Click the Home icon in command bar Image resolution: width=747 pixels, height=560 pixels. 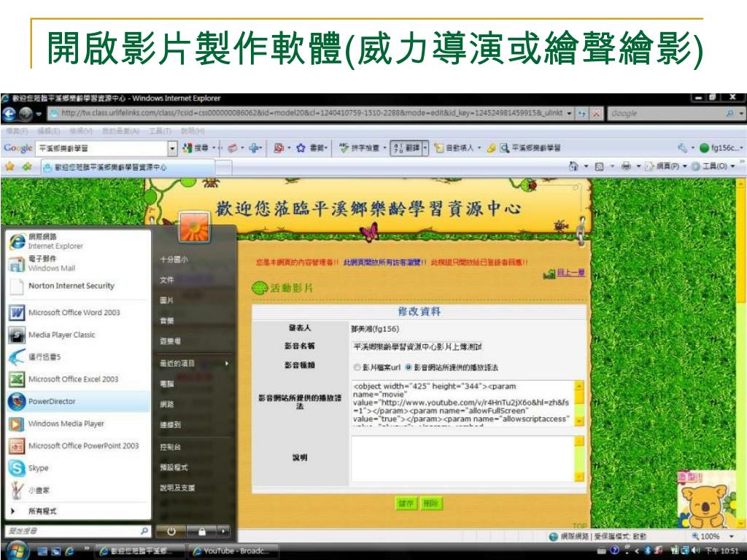(x=574, y=166)
